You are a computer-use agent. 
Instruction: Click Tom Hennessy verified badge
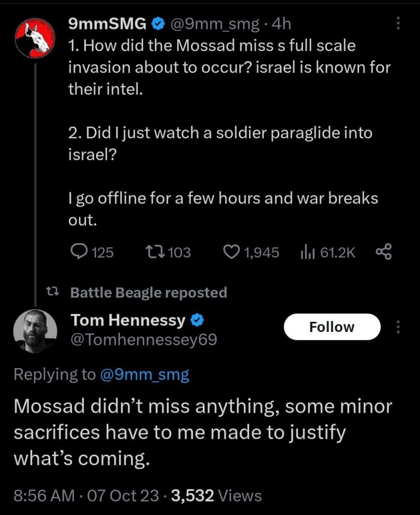(x=196, y=319)
